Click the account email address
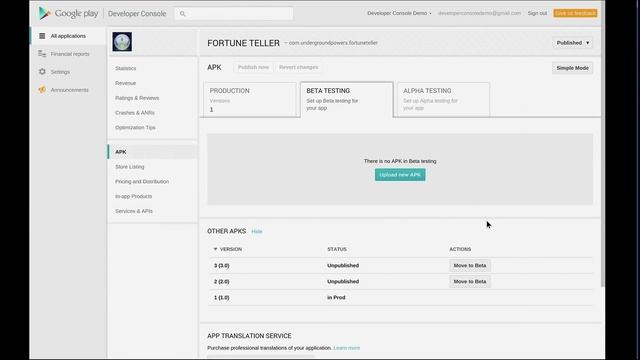 coord(479,13)
